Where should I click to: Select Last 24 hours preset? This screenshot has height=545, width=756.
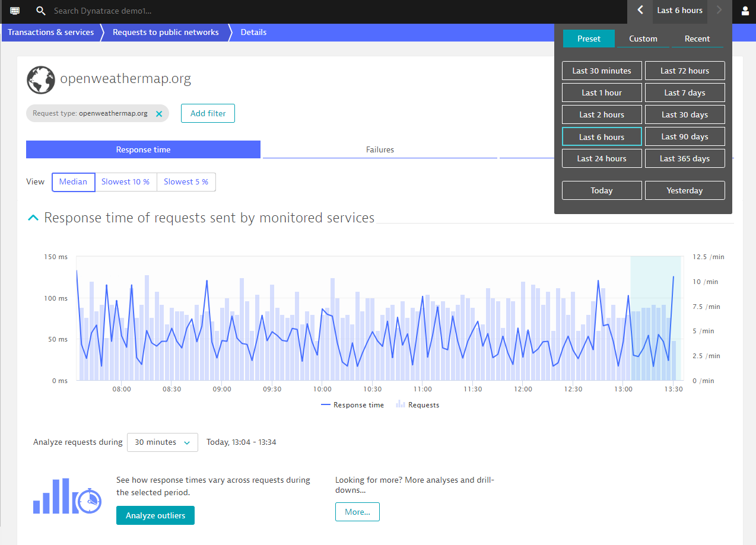[x=602, y=158]
